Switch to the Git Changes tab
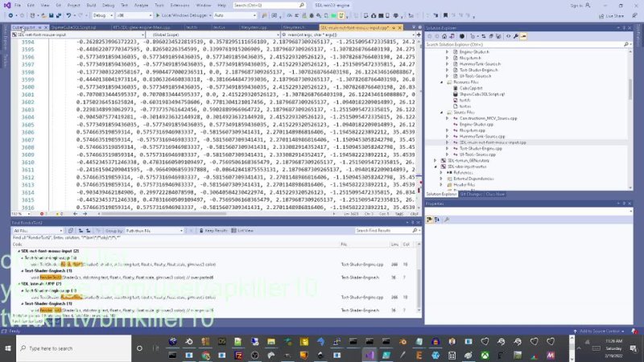The width and height of the screenshot is (644, 362). [x=471, y=194]
